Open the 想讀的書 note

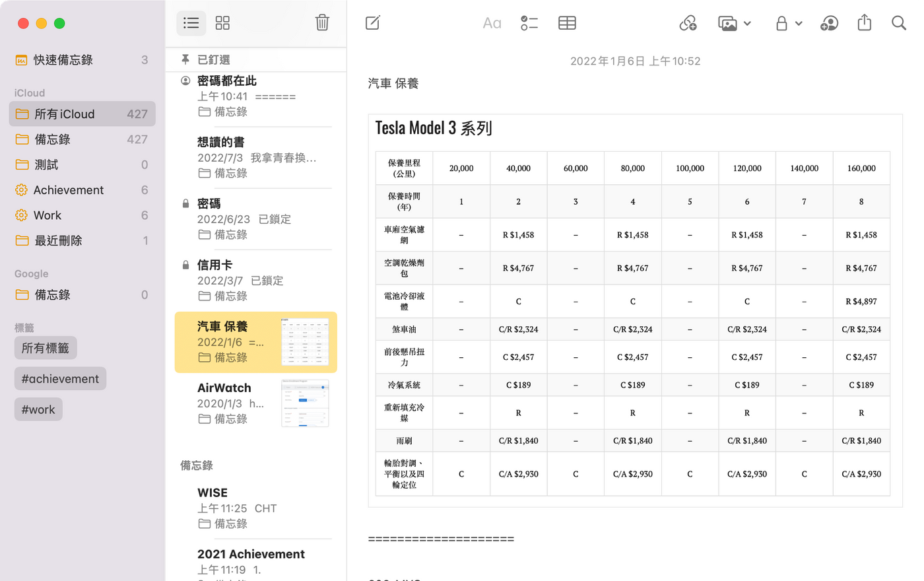[x=256, y=158]
